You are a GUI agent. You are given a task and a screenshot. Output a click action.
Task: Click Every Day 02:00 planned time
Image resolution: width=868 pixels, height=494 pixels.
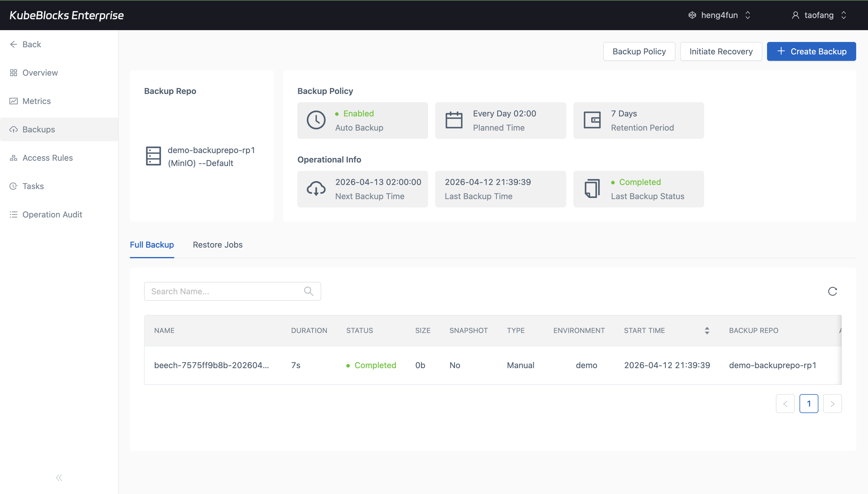coord(504,113)
